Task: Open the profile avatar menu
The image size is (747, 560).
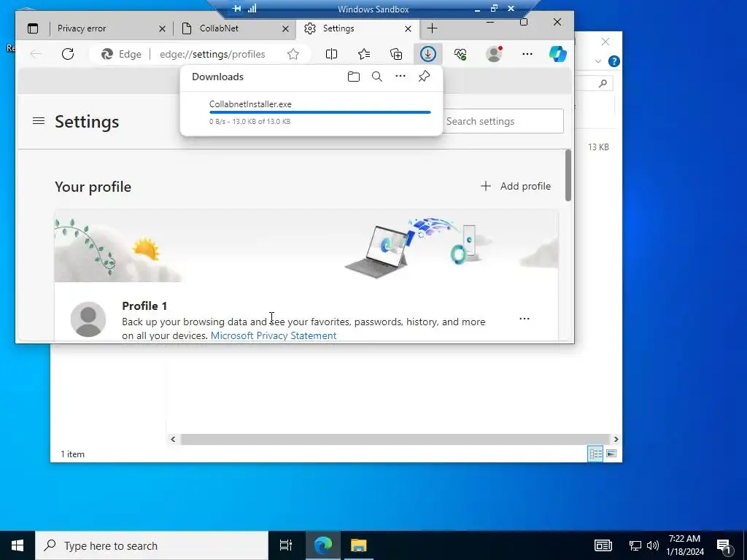Action: point(494,54)
